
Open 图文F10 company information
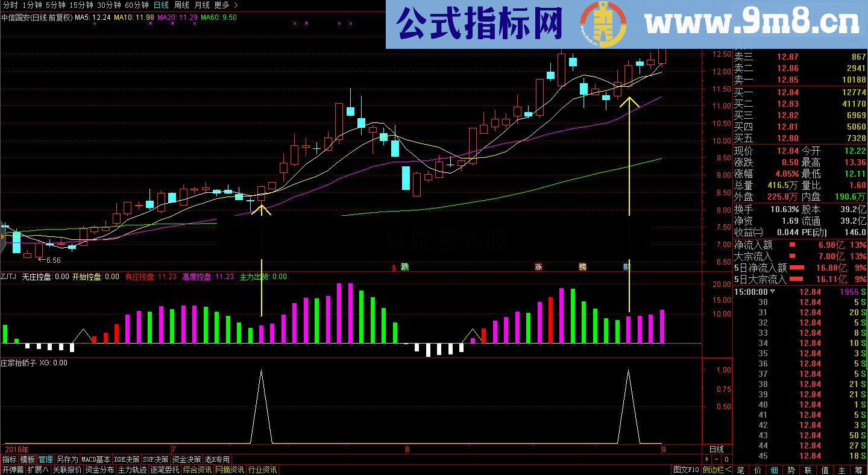click(686, 470)
